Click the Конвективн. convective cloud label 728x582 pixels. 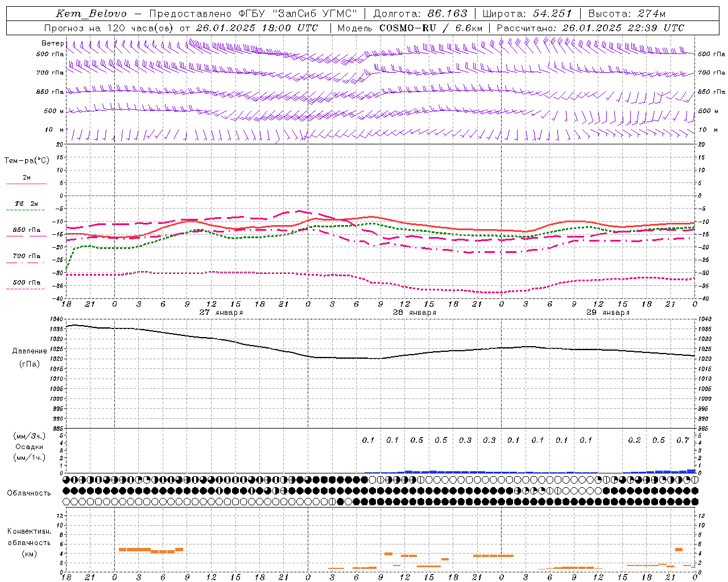click(x=30, y=531)
